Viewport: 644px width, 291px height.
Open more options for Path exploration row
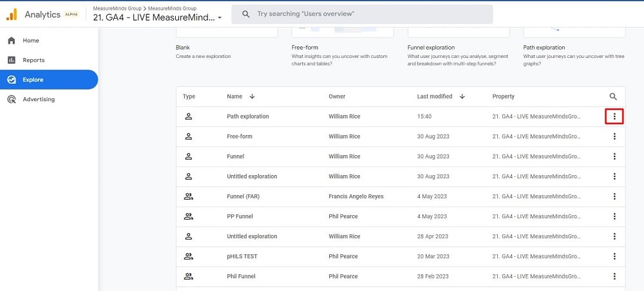tap(614, 117)
